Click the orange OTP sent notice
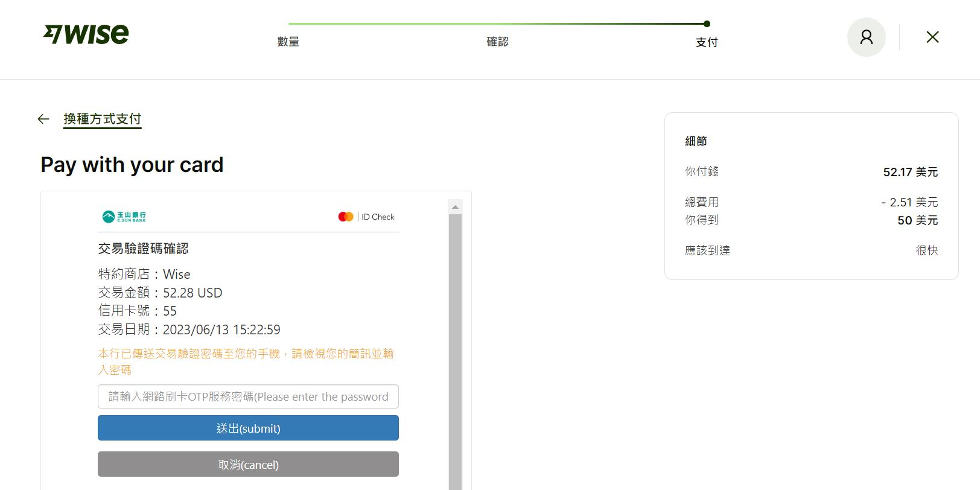The height and width of the screenshot is (490, 980). click(246, 361)
